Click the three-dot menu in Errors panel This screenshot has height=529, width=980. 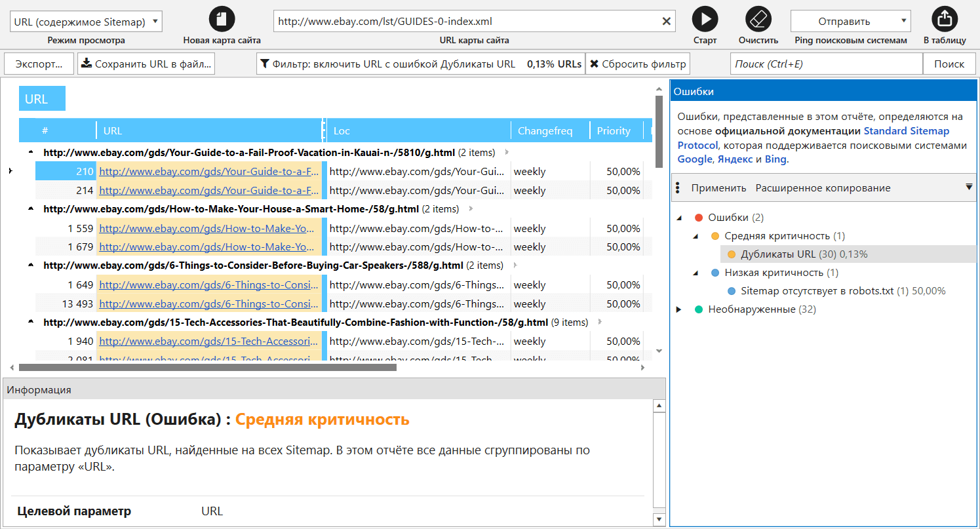pos(678,188)
